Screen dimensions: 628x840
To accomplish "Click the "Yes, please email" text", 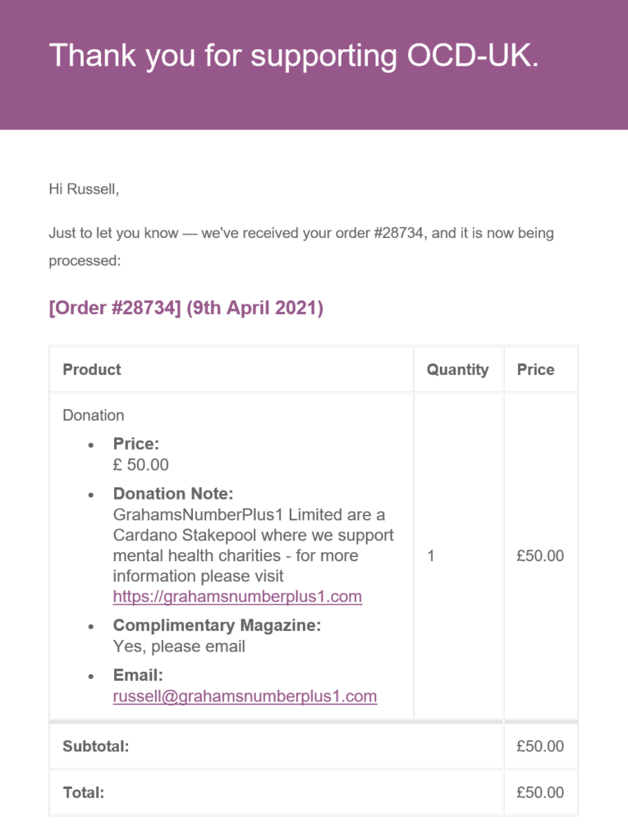I will click(x=179, y=646).
